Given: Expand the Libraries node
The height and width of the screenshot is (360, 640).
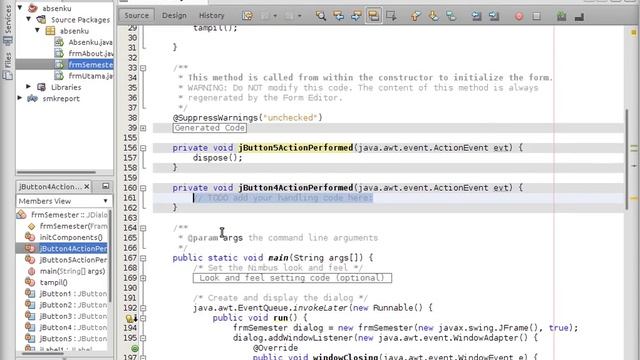Looking at the screenshot, I should (x=29, y=87).
